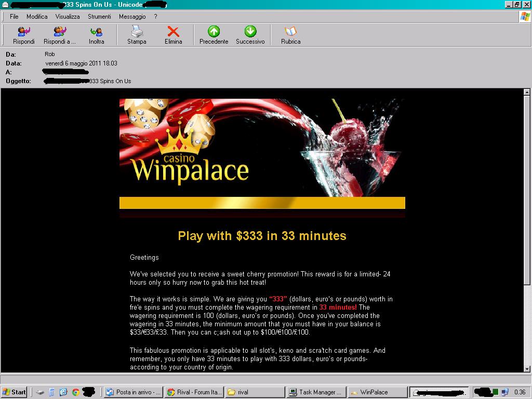Switch to Rival Forum Chrome taskbar window
The image size is (532, 399).
coord(194,392)
